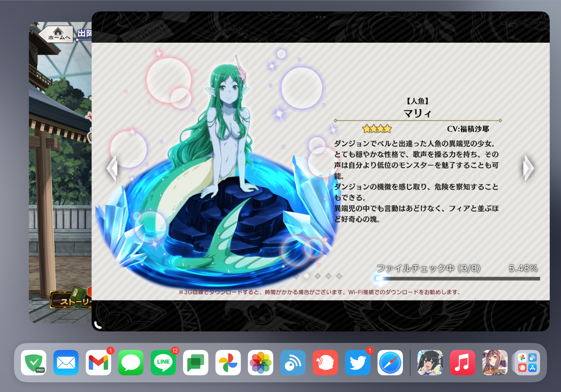This screenshot has height=392, width=561.
Task: Open the AdGuard Pro app in dock
Action: (33, 362)
